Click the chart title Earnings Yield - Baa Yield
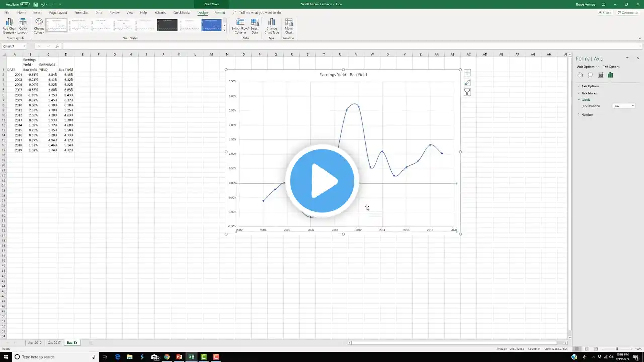 (343, 75)
